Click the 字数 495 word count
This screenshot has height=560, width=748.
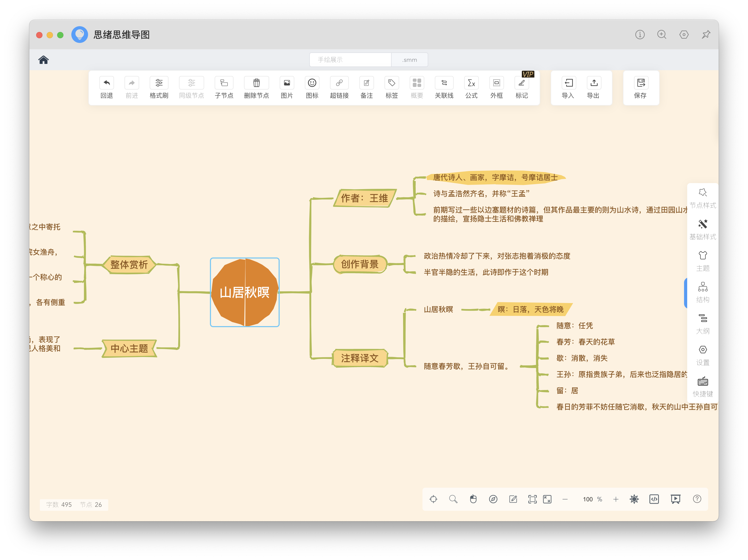[x=59, y=504]
